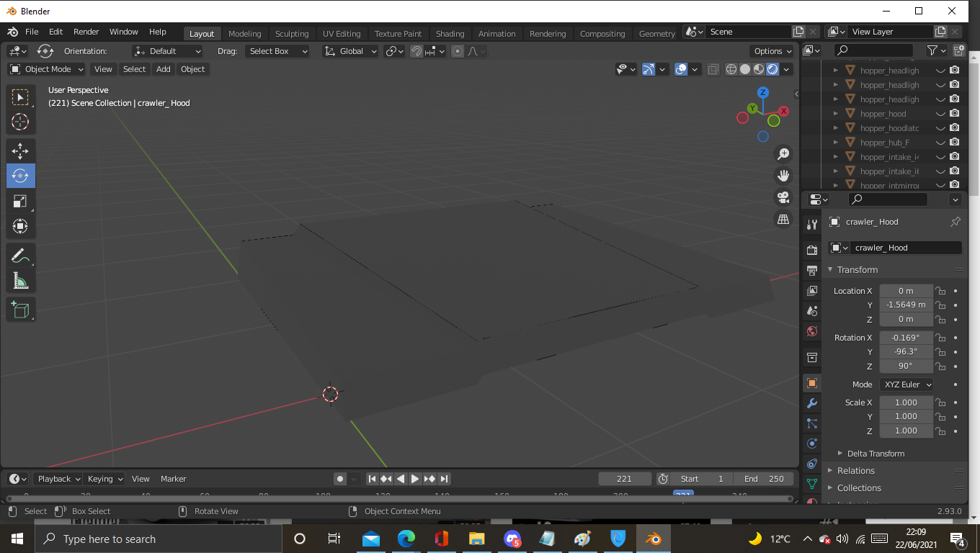Click the Location Y value field

(906, 305)
